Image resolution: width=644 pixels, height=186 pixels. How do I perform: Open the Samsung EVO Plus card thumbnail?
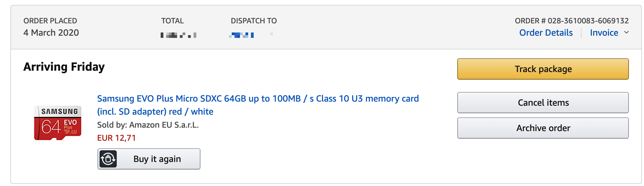click(58, 123)
